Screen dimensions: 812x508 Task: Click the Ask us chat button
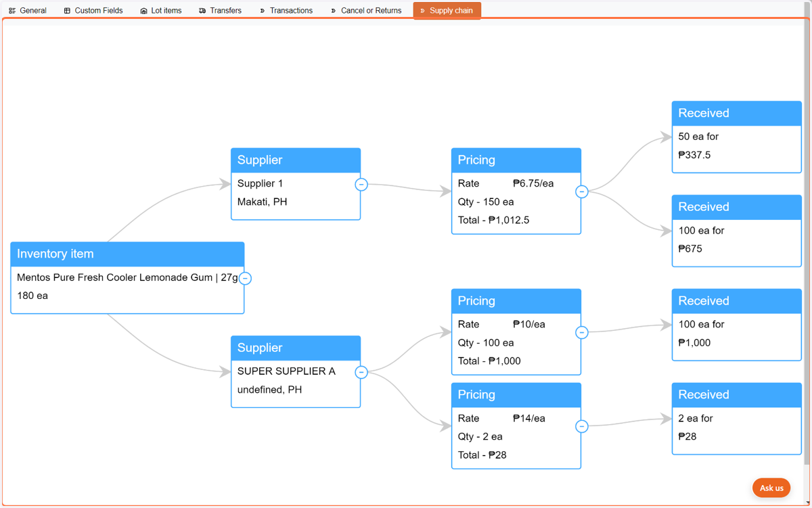point(771,488)
